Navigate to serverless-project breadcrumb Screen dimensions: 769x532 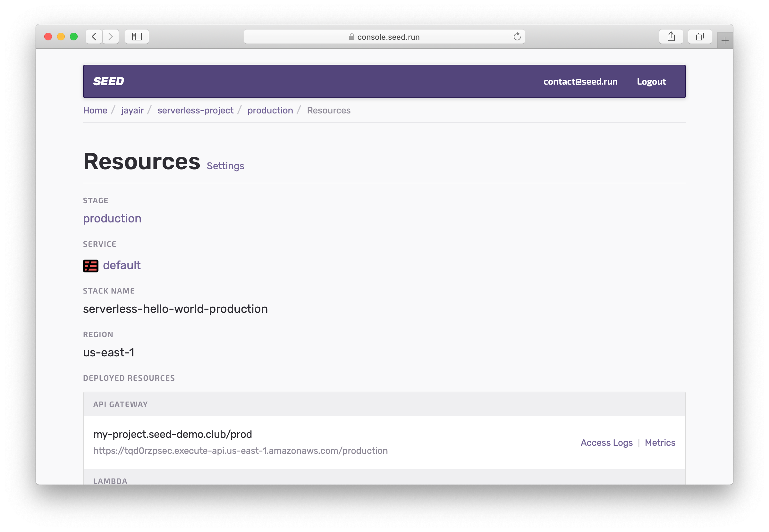[x=195, y=110]
